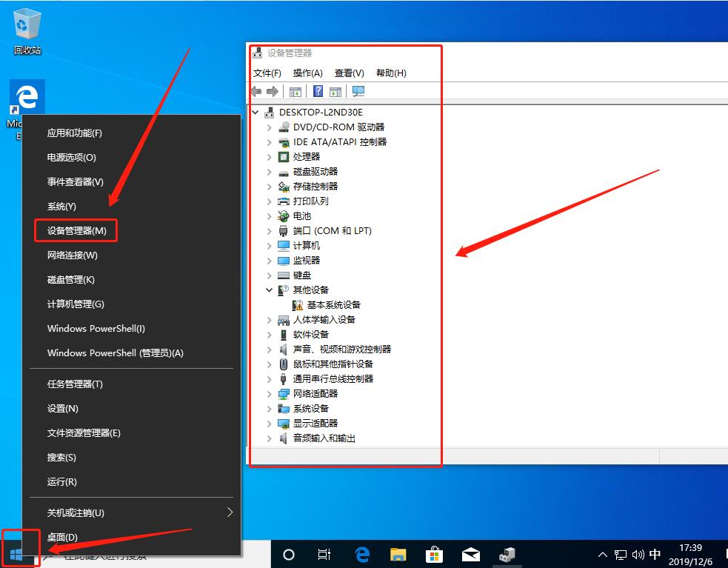Collapse the 其他设备 tree node

270,290
